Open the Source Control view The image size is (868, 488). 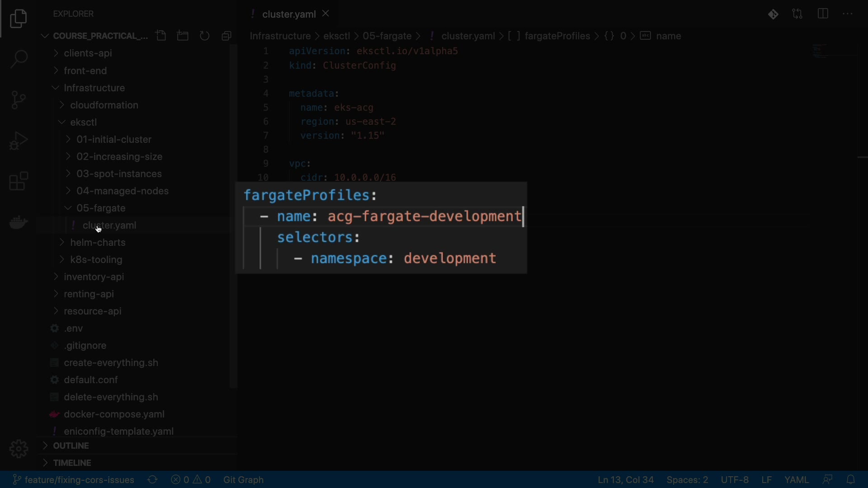pyautogui.click(x=19, y=100)
